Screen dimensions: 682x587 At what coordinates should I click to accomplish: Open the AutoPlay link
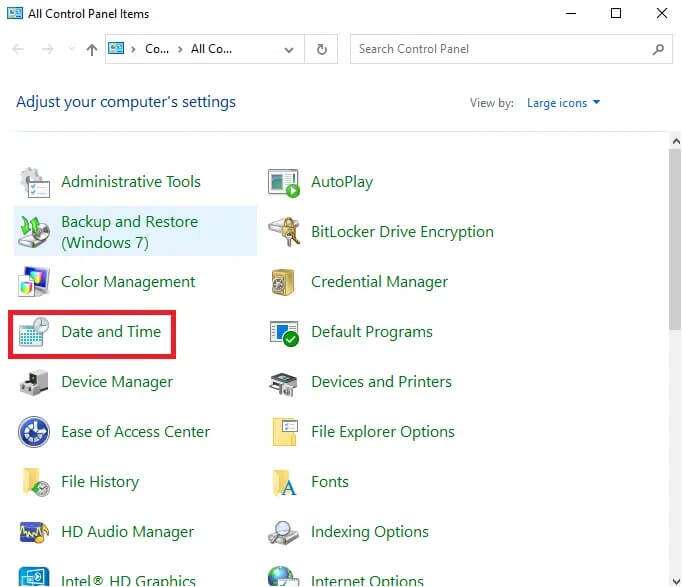[x=342, y=182]
